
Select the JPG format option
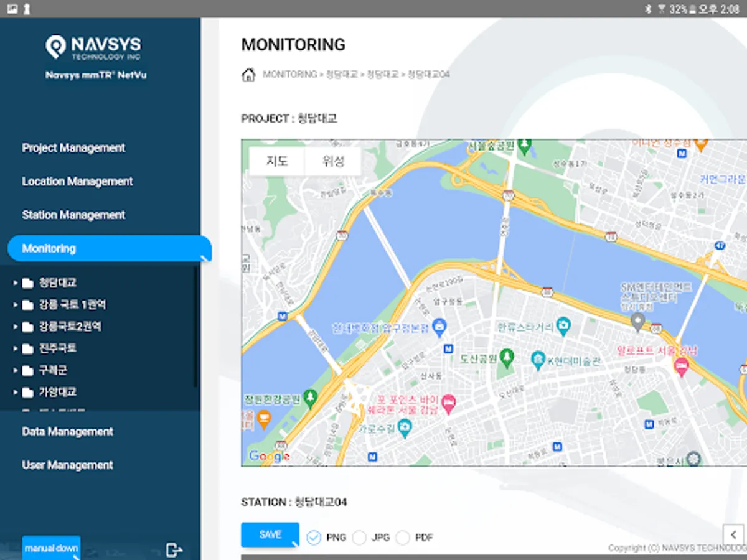click(x=359, y=537)
